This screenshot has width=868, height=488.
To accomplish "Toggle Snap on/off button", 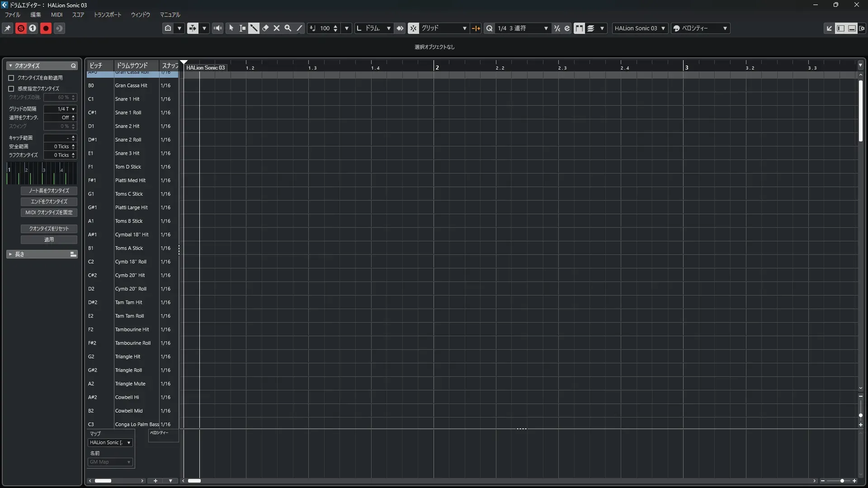I will click(x=413, y=28).
